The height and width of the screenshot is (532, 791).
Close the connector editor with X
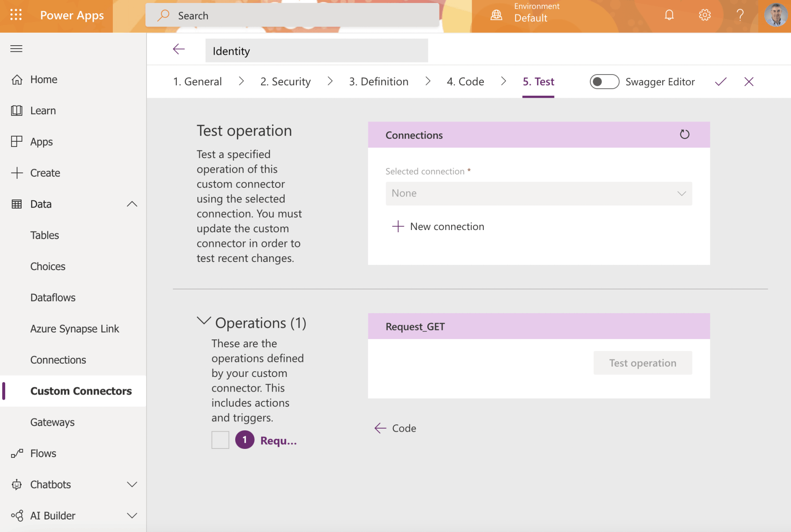coord(749,81)
